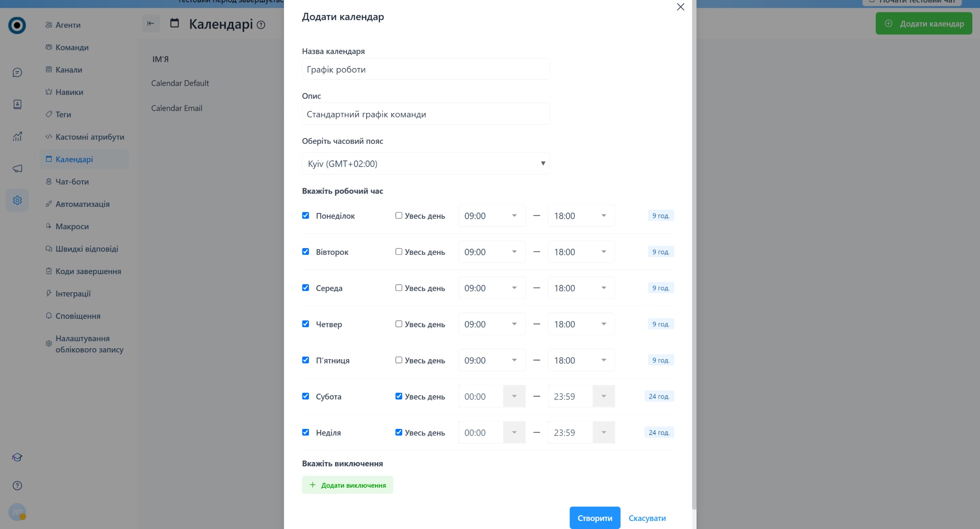The image size is (980, 529).
Task: Open the Kyiv timezone dropdown
Action: 426,164
